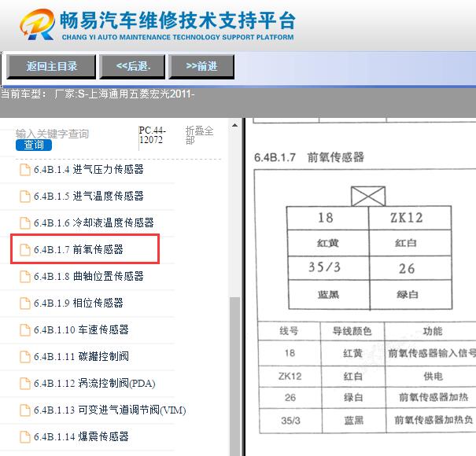Click the 线号 column header

tap(289, 331)
